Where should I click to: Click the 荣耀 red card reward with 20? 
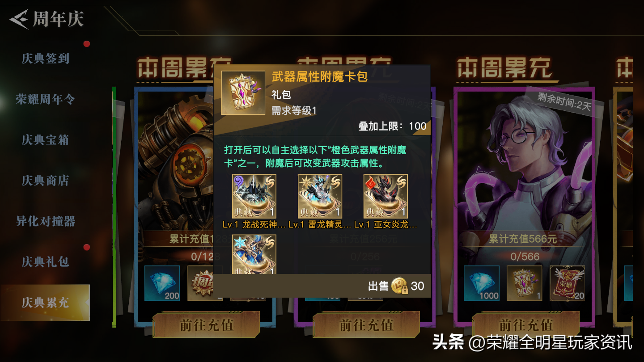pos(567,283)
